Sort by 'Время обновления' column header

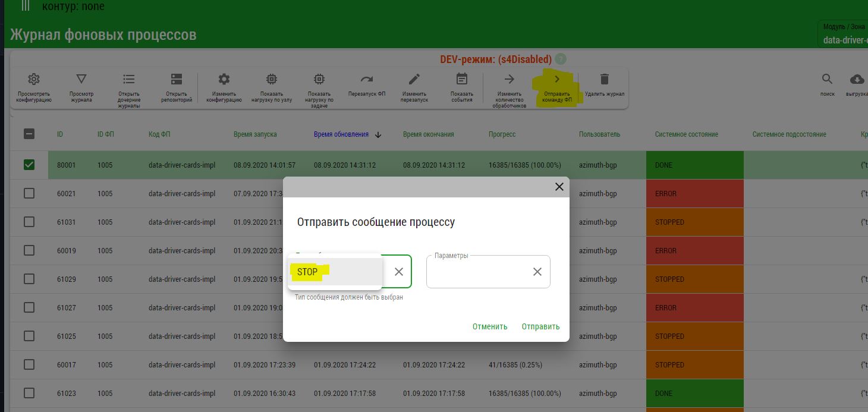(x=341, y=134)
